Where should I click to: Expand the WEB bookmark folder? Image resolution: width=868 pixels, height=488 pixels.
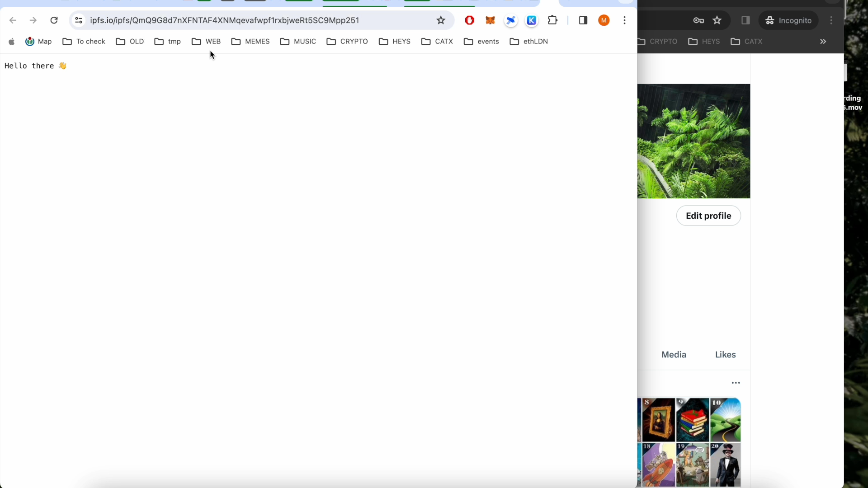pyautogui.click(x=206, y=42)
